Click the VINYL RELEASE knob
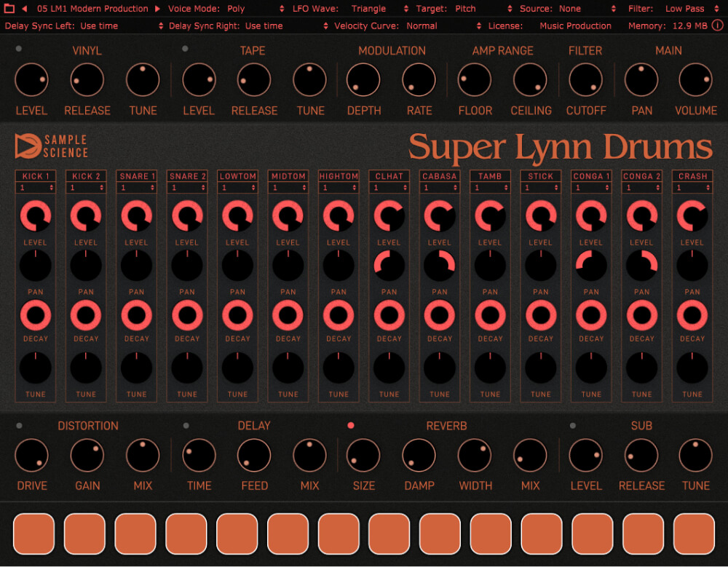 pos(87,80)
